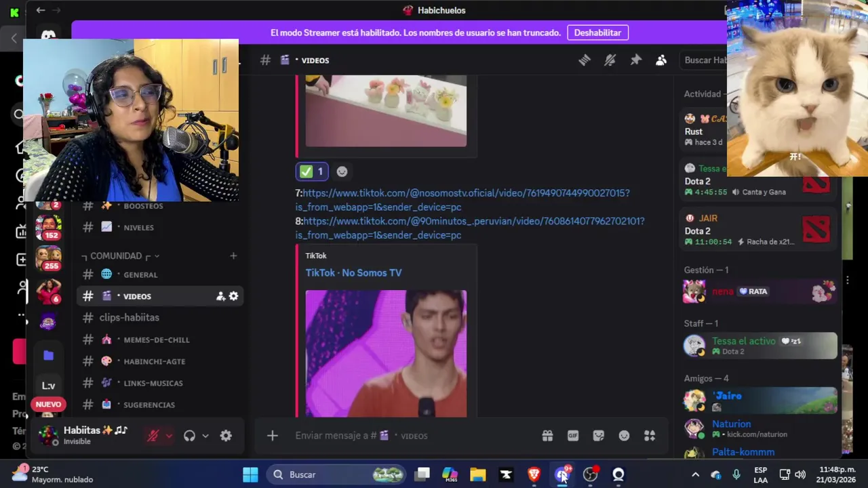Image resolution: width=868 pixels, height=488 pixels.
Task: Open Brave browser from taskbar
Action: tap(534, 474)
